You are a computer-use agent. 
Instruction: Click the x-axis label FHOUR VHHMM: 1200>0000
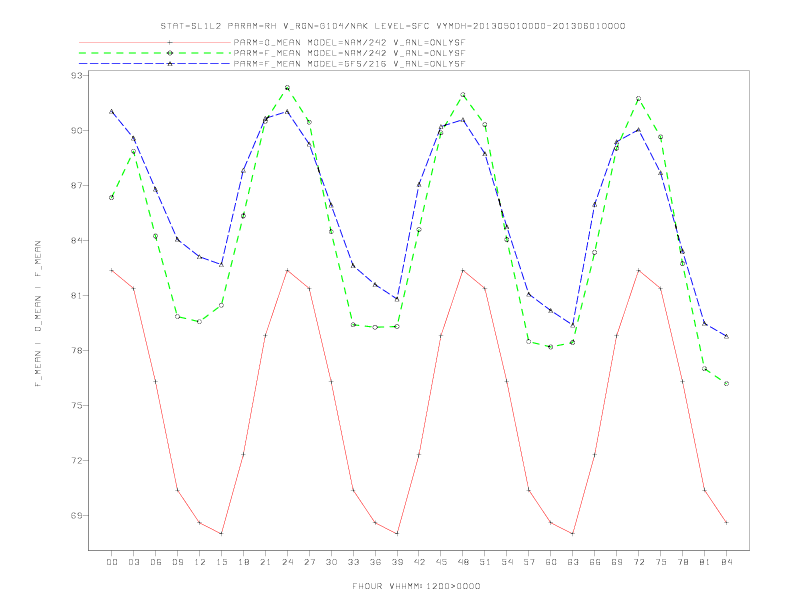click(x=416, y=586)
